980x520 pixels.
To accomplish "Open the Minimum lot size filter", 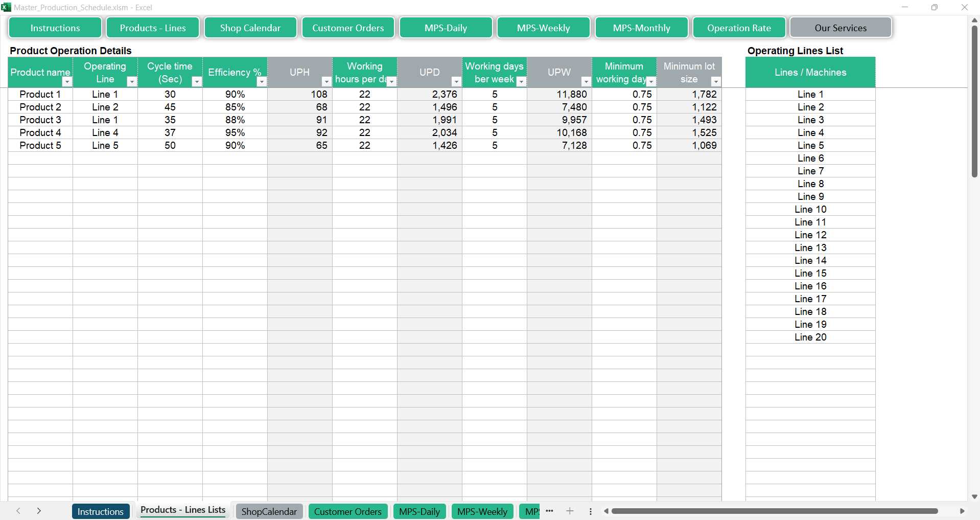I will pyautogui.click(x=716, y=82).
